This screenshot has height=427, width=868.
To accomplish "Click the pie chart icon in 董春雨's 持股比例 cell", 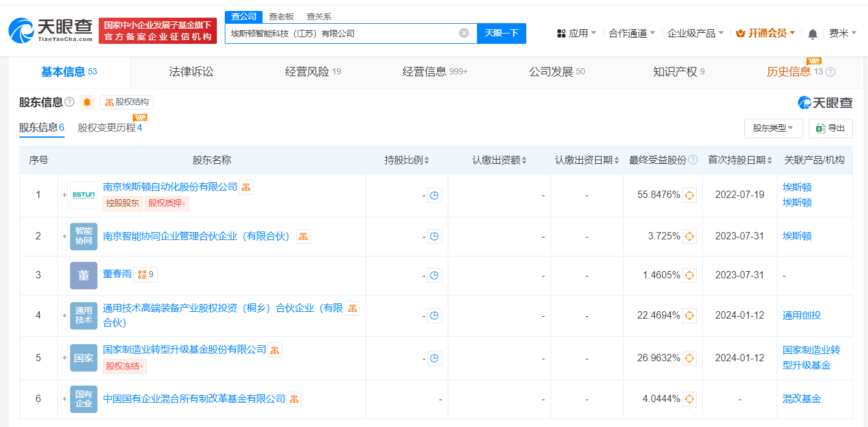I will coord(434,275).
